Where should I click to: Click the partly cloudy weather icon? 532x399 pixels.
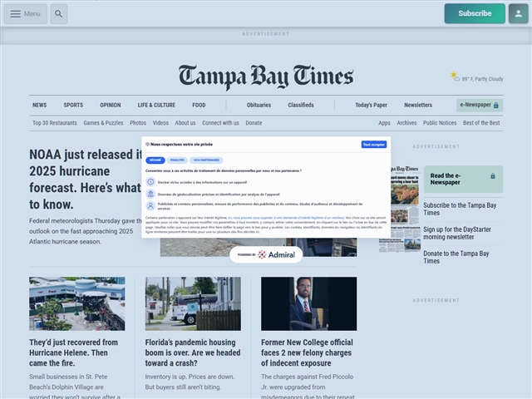[x=455, y=76]
